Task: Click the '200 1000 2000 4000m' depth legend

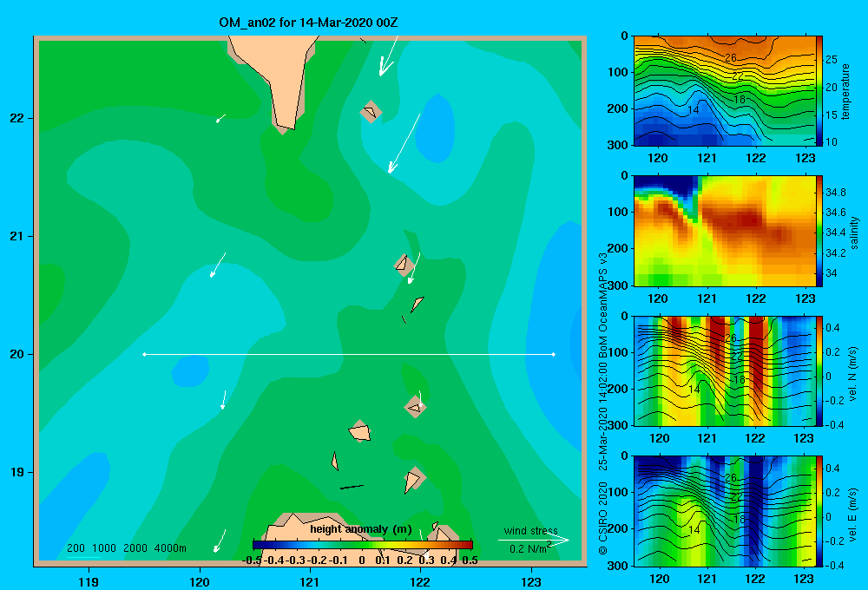Action: pyautogui.click(x=127, y=548)
